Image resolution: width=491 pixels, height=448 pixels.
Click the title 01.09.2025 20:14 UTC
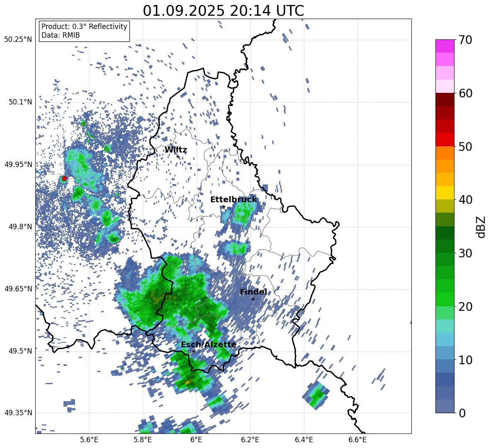pyautogui.click(x=223, y=11)
